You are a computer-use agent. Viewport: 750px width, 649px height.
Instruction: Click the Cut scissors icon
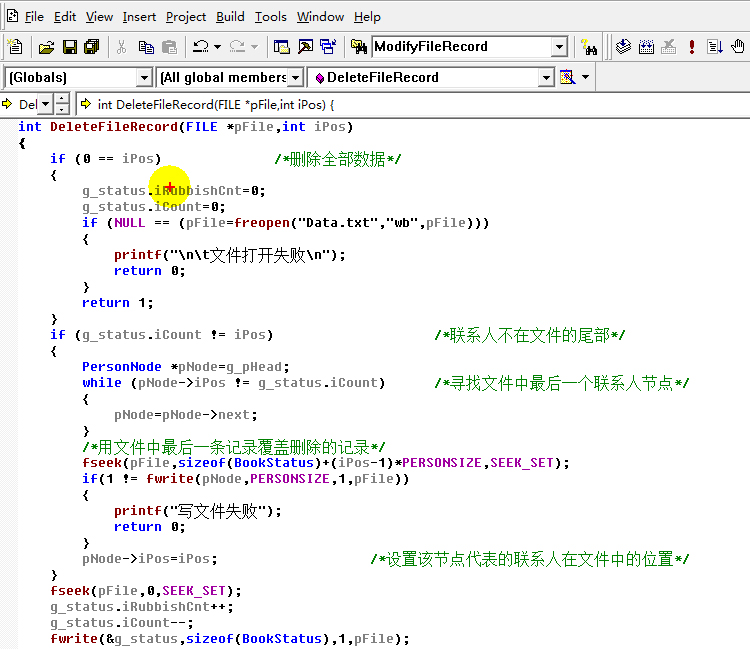pos(121,47)
